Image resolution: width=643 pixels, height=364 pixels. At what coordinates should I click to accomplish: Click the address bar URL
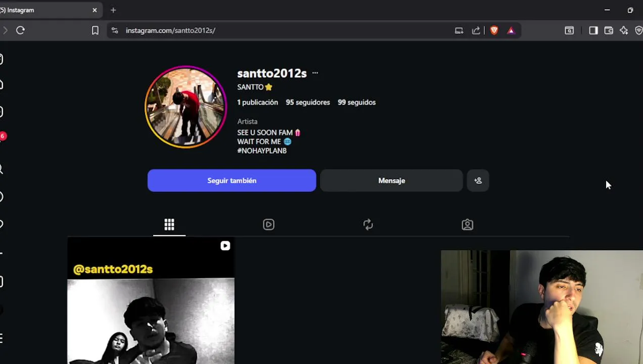click(x=170, y=30)
